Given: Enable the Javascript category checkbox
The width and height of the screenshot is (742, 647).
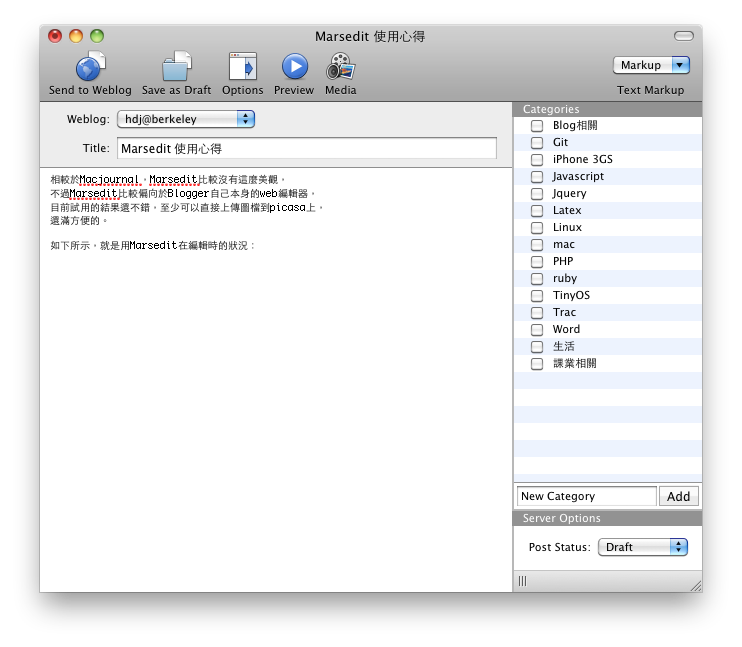Looking at the screenshot, I should [x=537, y=177].
